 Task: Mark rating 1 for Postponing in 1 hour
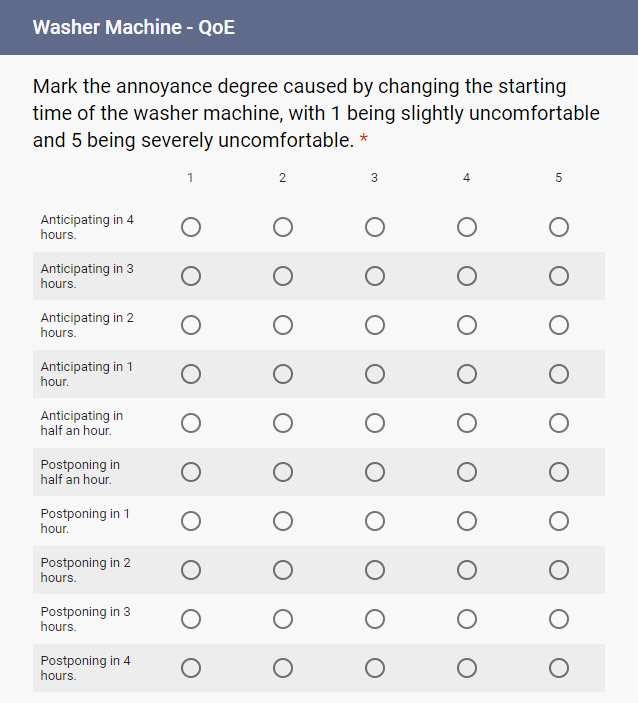(x=191, y=521)
